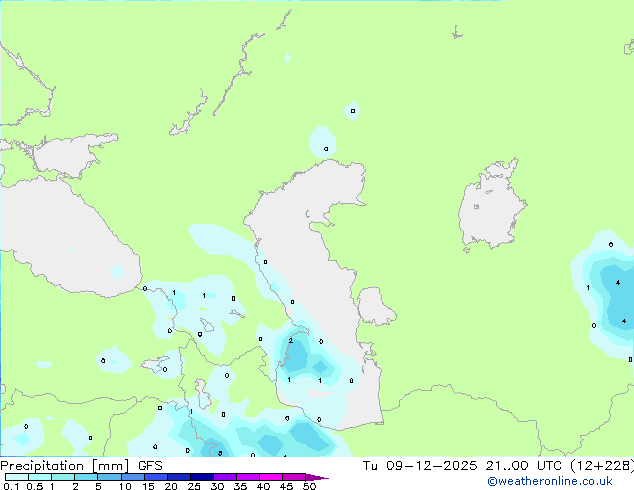Click the legend label 0.1

pyautogui.click(x=11, y=486)
